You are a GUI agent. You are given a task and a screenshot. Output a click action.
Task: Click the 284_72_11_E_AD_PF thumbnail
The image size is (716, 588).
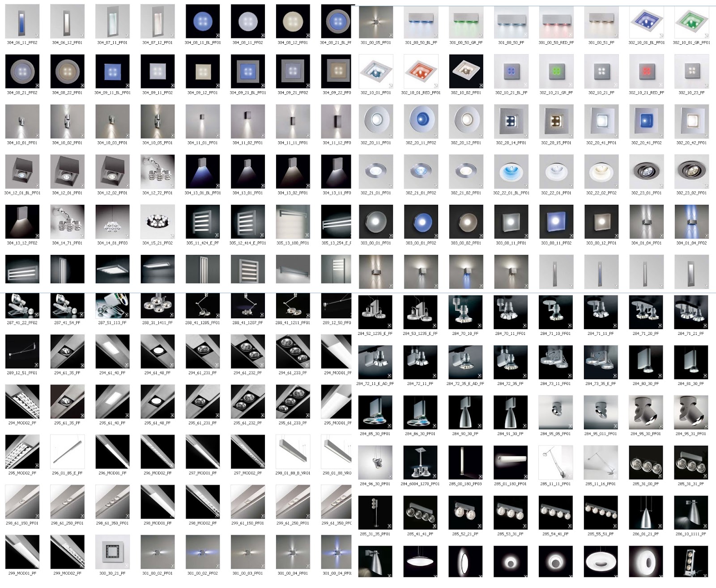(375, 362)
